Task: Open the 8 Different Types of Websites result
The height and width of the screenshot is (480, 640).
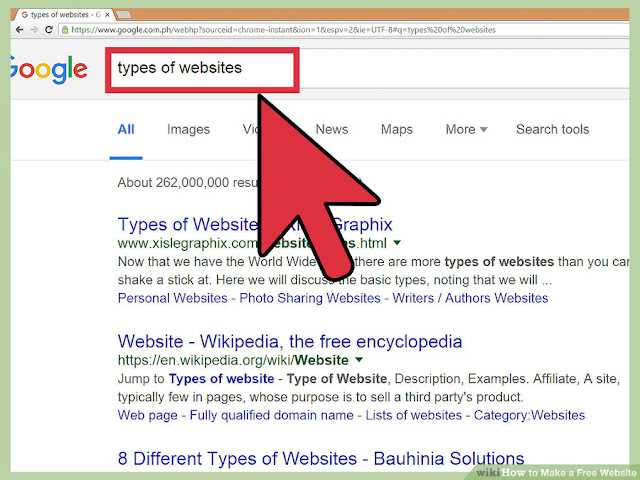Action: tap(321, 459)
